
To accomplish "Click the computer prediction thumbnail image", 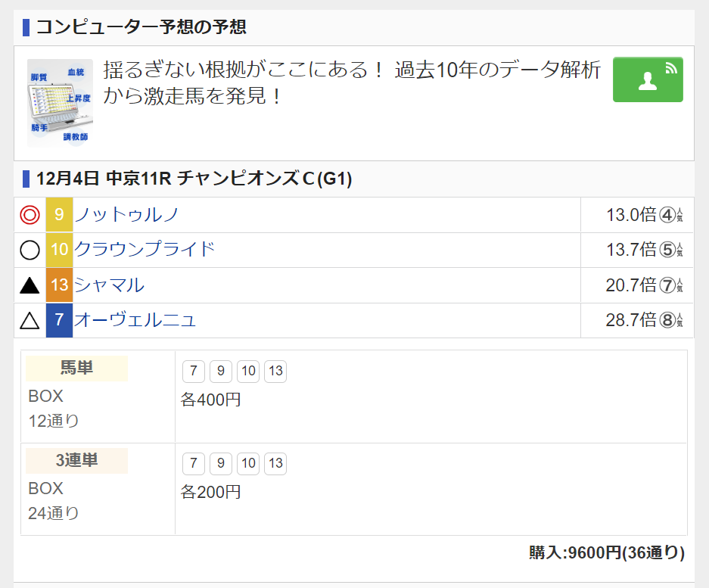I will click(x=60, y=103).
